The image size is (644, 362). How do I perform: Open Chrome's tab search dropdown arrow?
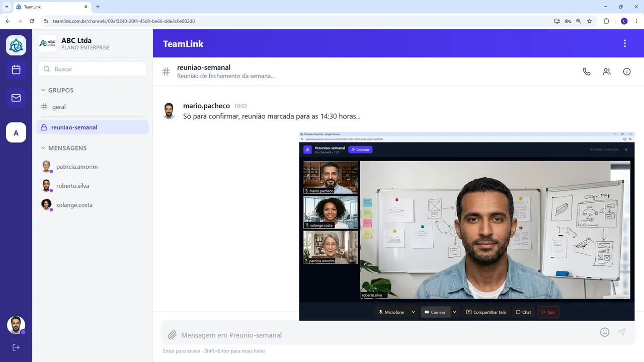click(7, 7)
